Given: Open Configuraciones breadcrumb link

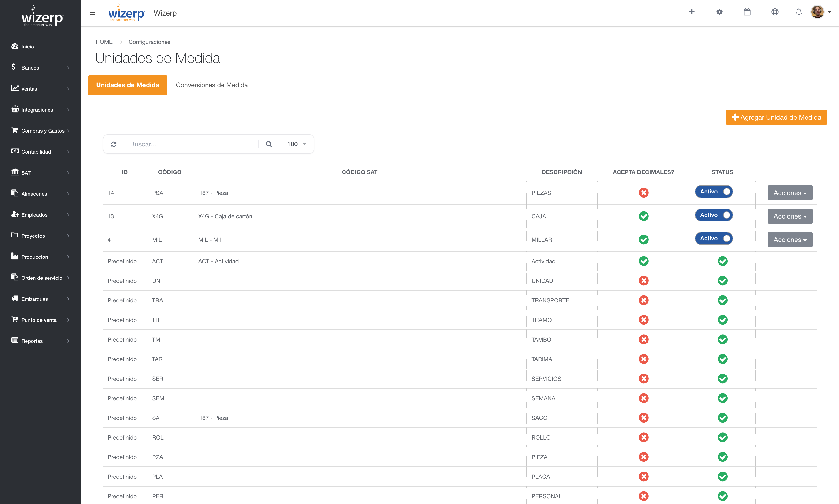Looking at the screenshot, I should 149,42.
